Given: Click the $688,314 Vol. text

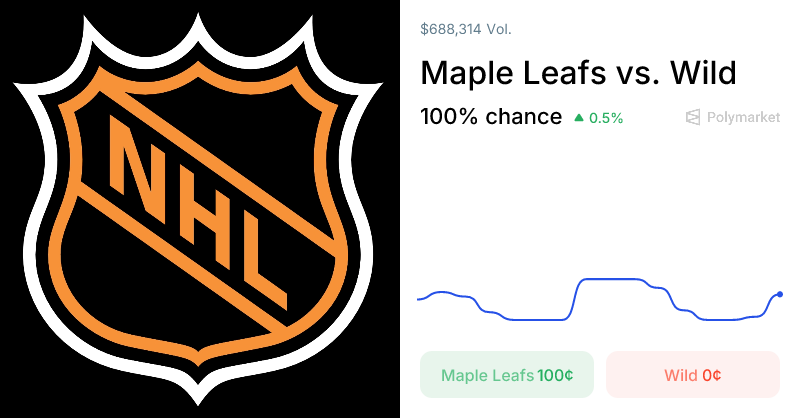Looking at the screenshot, I should pyautogui.click(x=466, y=30).
